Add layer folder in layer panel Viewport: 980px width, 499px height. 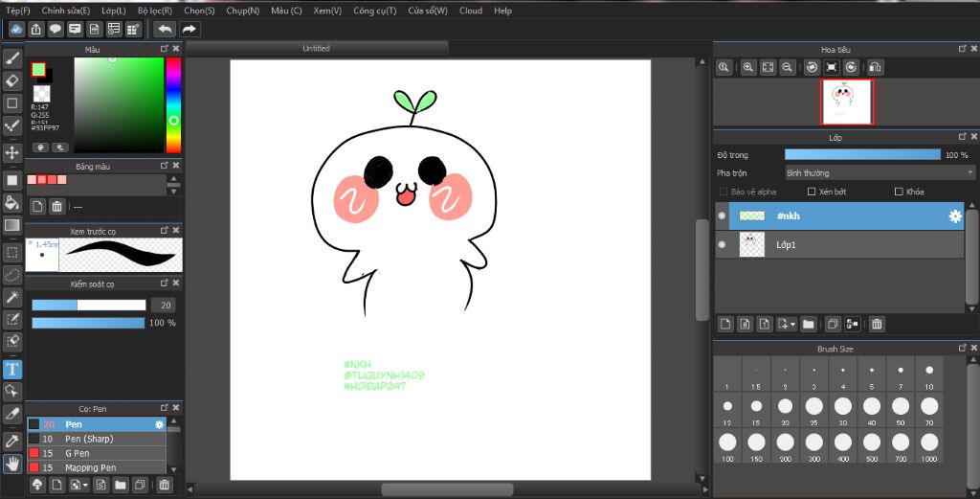[809, 324]
